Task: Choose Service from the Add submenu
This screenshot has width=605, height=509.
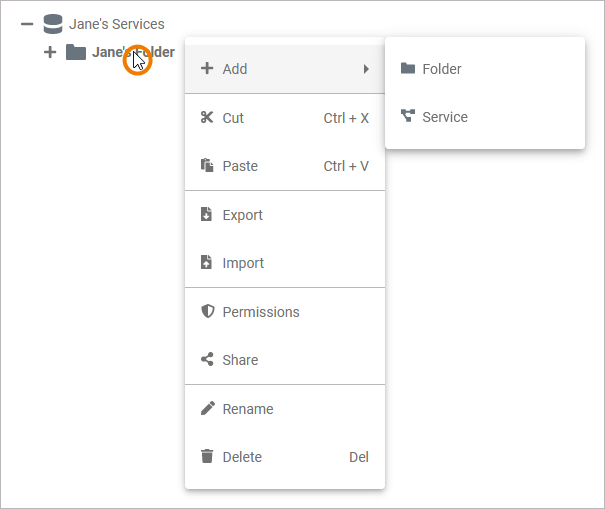Action: (445, 117)
